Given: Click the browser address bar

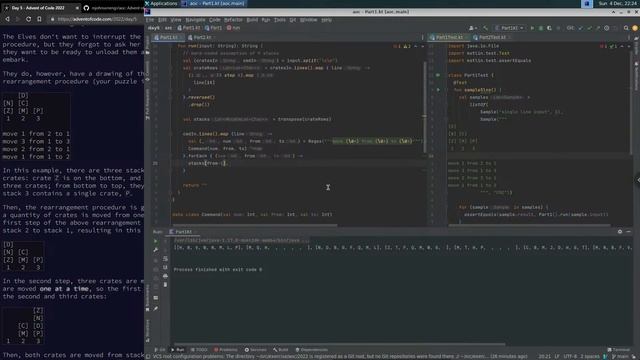Looking at the screenshot, I should (x=97, y=19).
